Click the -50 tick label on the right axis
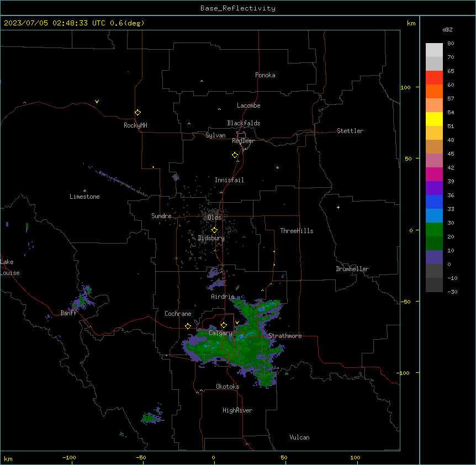 tap(405, 302)
